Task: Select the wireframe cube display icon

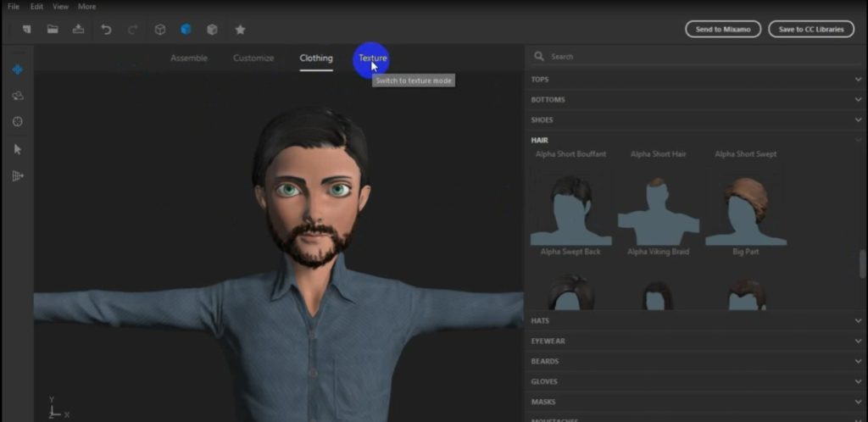Action: coord(160,30)
